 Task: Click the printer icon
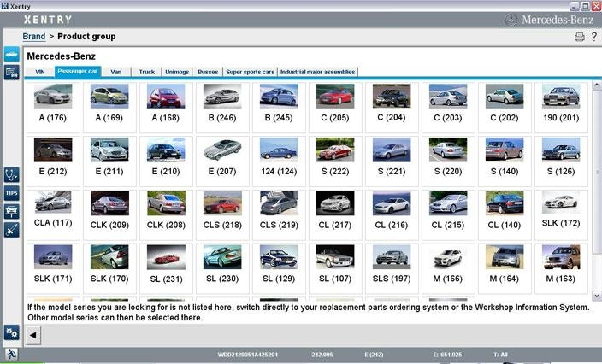tap(580, 37)
